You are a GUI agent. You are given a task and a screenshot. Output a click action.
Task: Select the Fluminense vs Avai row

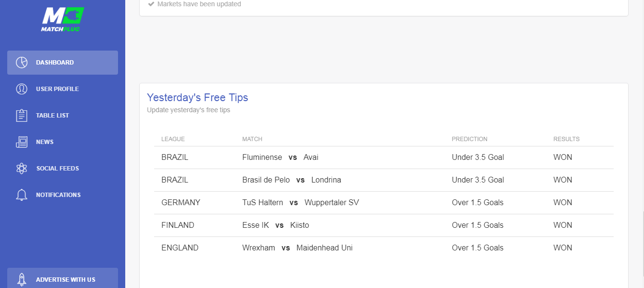tap(384, 157)
